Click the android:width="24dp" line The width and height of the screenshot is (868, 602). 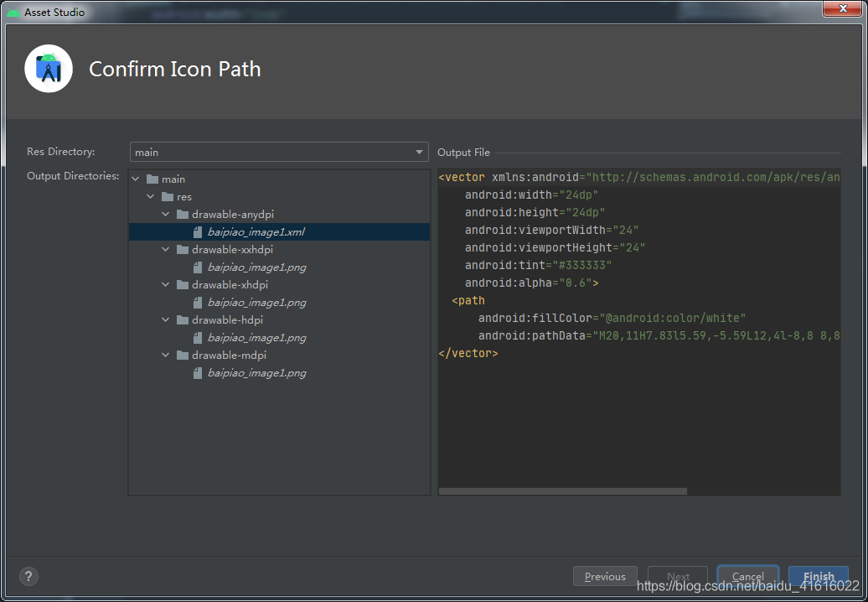[531, 195]
